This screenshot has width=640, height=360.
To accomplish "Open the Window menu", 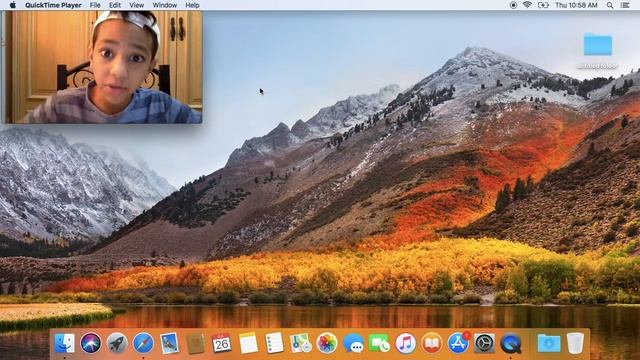I will (x=164, y=5).
